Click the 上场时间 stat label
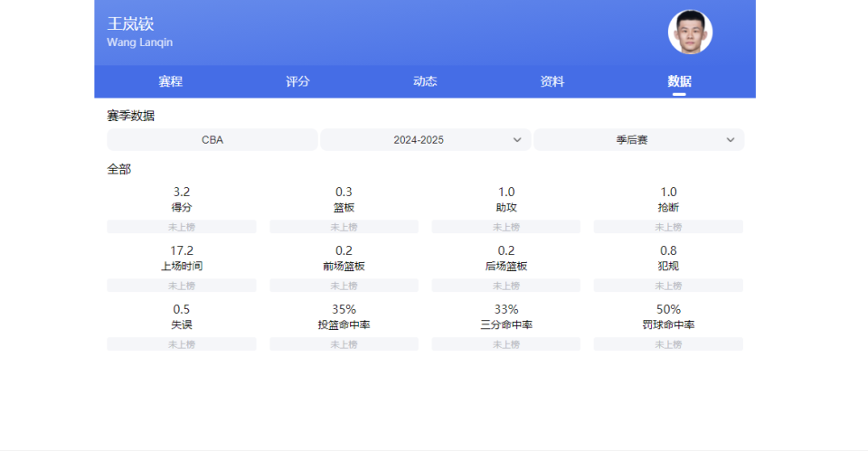Viewport: 868px width, 451px height. (x=182, y=267)
